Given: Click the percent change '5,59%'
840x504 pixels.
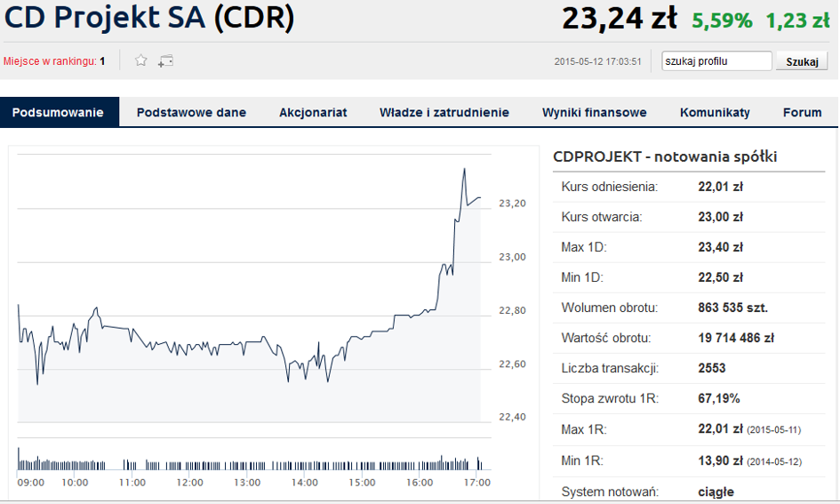Looking at the screenshot, I should click(x=722, y=20).
